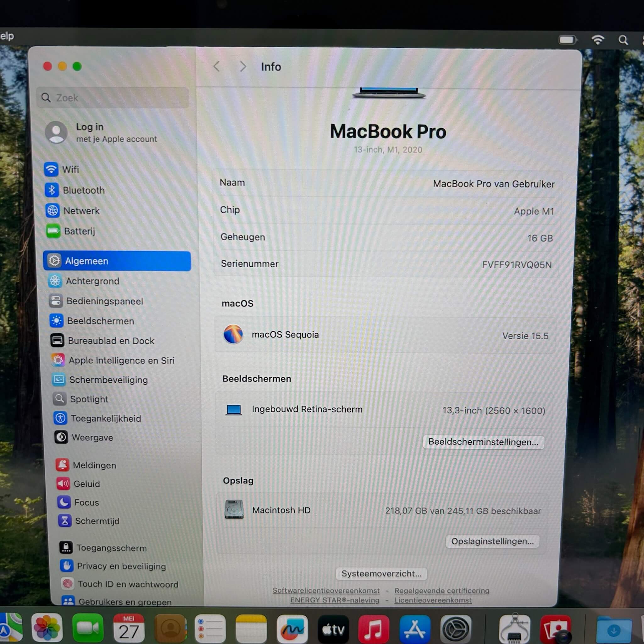The width and height of the screenshot is (644, 644).
Task: Click Versie 15.5 text
Action: pos(525,336)
